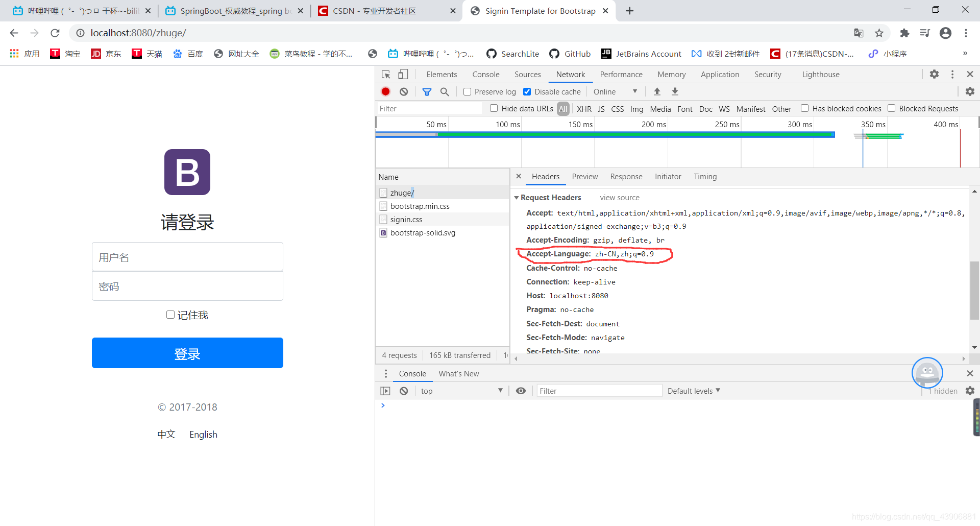Open Network panel settings gear

pos(970,92)
